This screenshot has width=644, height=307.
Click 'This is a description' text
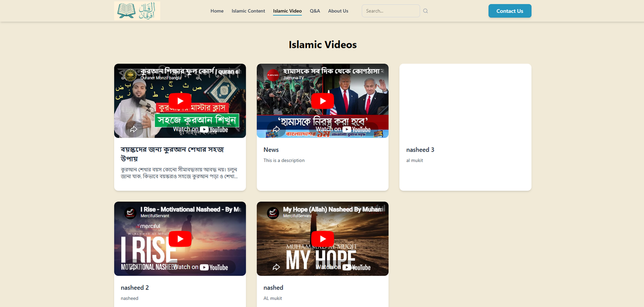284,161
